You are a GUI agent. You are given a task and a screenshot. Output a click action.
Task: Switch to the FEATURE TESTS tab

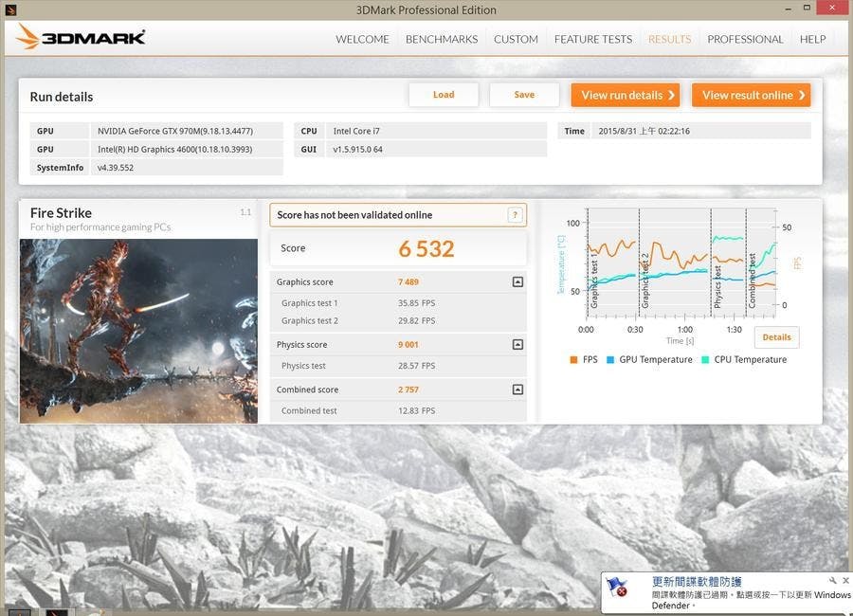[592, 39]
